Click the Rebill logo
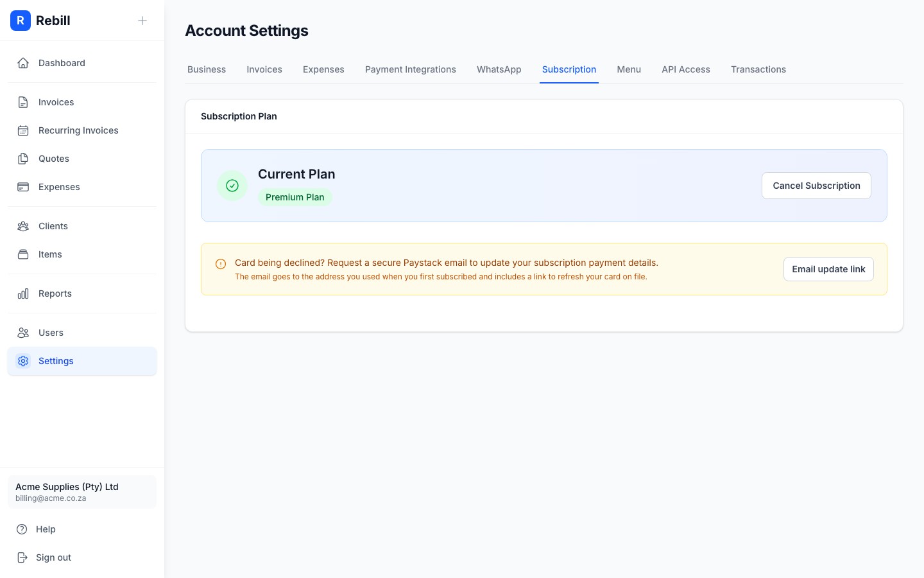The width and height of the screenshot is (924, 578). pyautogui.click(x=21, y=21)
